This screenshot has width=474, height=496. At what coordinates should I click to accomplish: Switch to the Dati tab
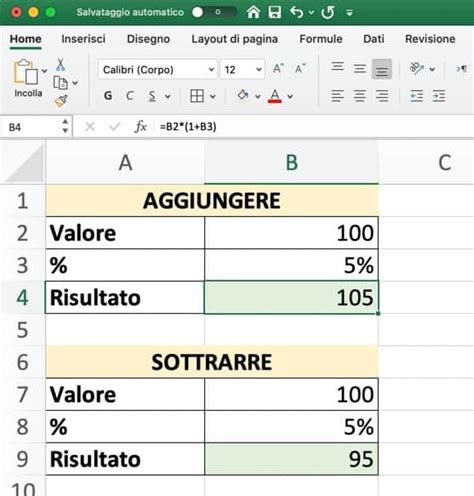(x=373, y=39)
